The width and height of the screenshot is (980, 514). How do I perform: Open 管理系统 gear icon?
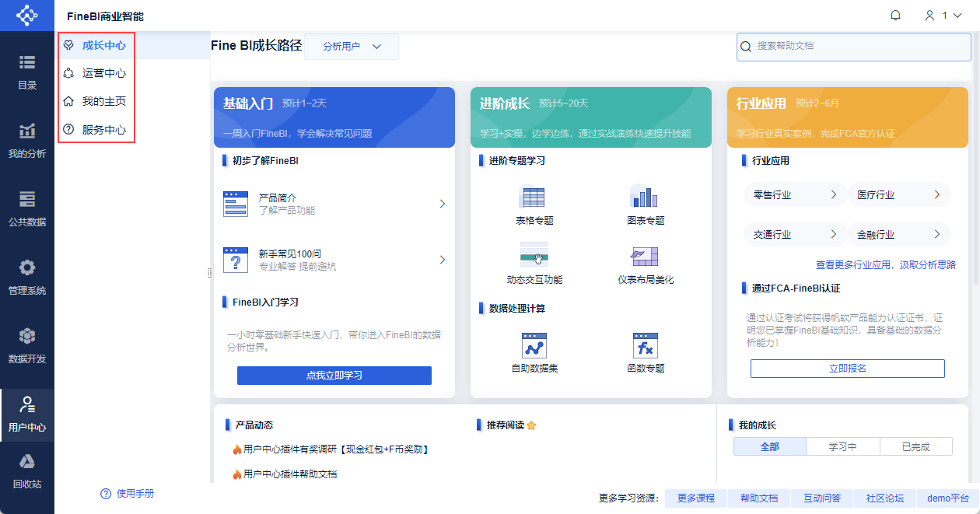click(27, 268)
